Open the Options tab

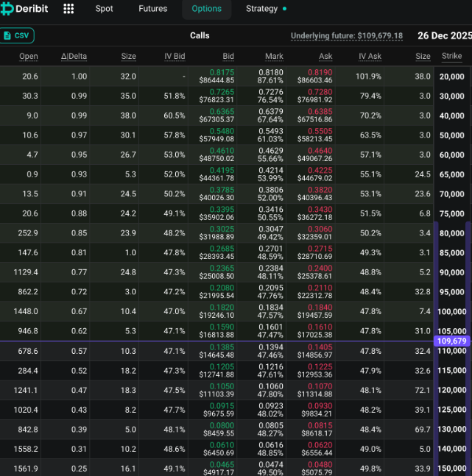[206, 9]
